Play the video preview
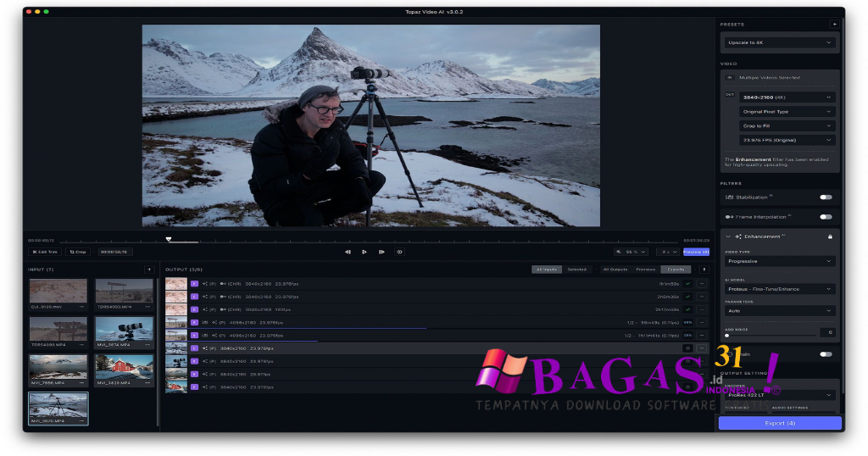Screen dimensions: 868x456 tap(364, 252)
